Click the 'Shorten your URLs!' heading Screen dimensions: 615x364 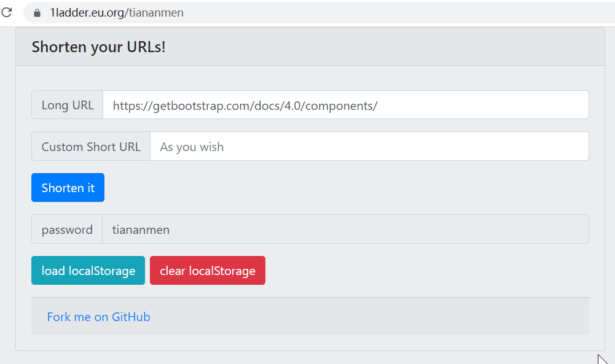point(98,47)
